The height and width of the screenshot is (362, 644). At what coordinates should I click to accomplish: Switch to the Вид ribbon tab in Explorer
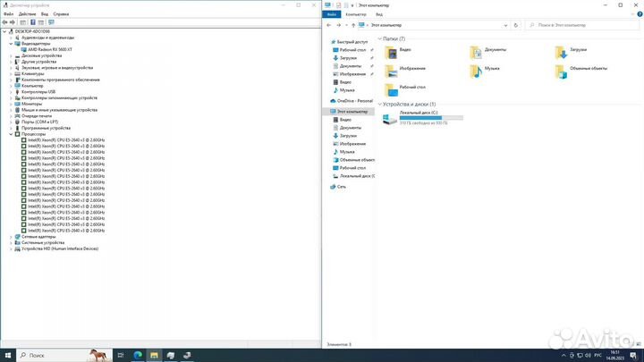379,14
